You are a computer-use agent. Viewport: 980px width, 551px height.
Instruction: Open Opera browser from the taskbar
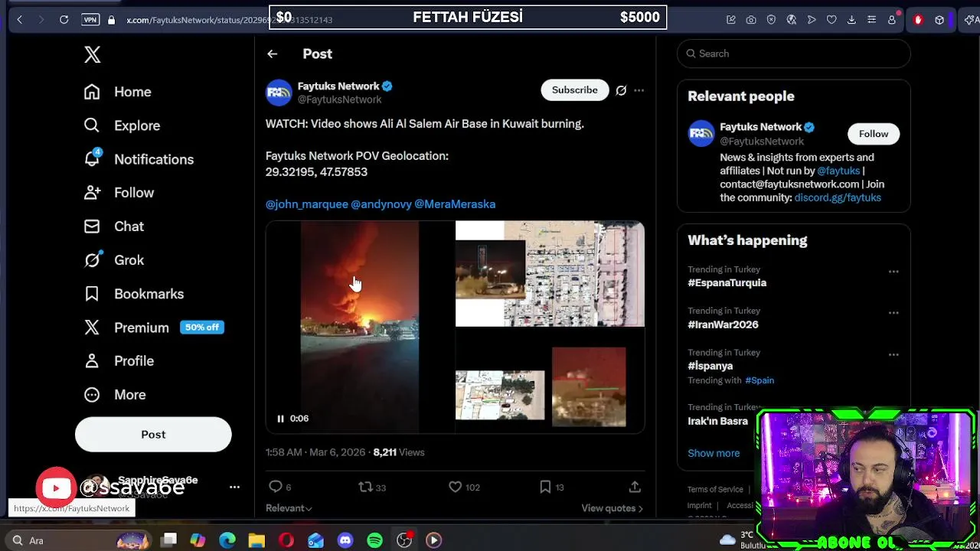[286, 540]
